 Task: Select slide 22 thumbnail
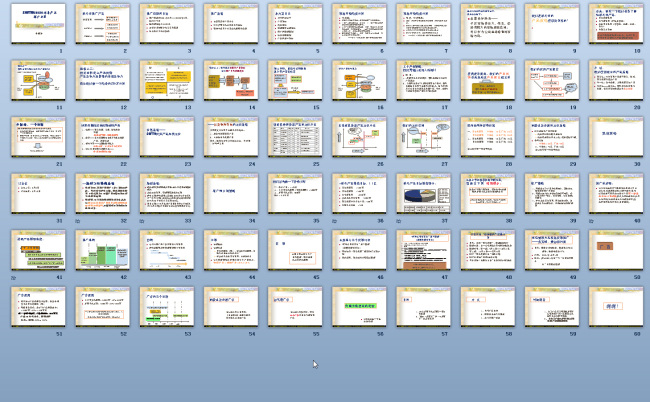pos(102,136)
